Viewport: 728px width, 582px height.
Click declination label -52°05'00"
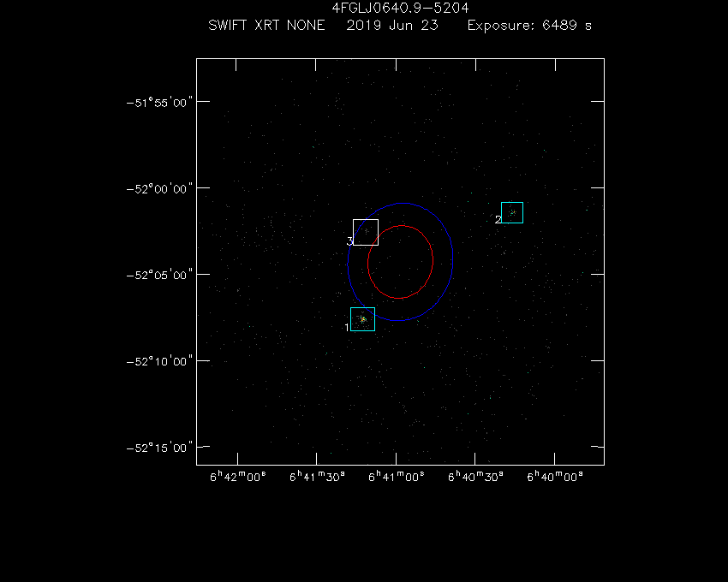(159, 275)
